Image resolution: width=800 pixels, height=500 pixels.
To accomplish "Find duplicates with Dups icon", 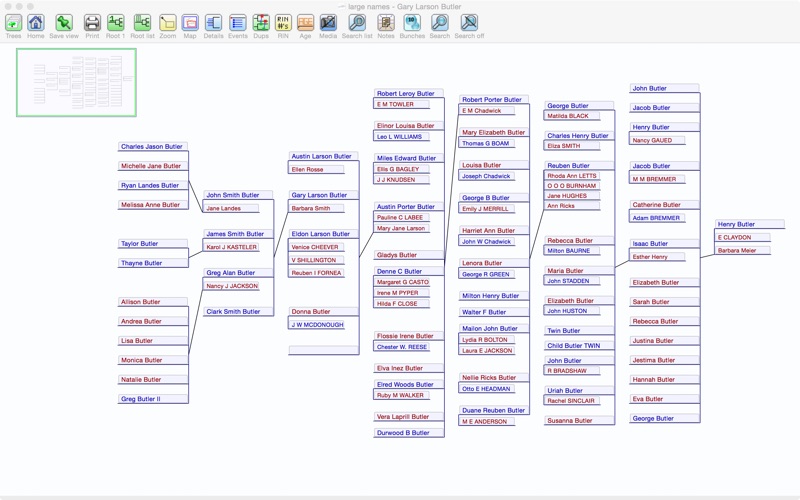I will pyautogui.click(x=261, y=23).
